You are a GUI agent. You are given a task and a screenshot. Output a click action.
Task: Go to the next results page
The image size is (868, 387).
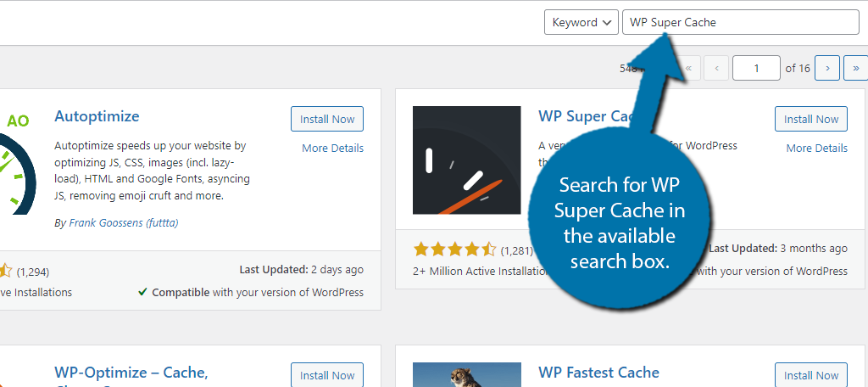point(827,68)
